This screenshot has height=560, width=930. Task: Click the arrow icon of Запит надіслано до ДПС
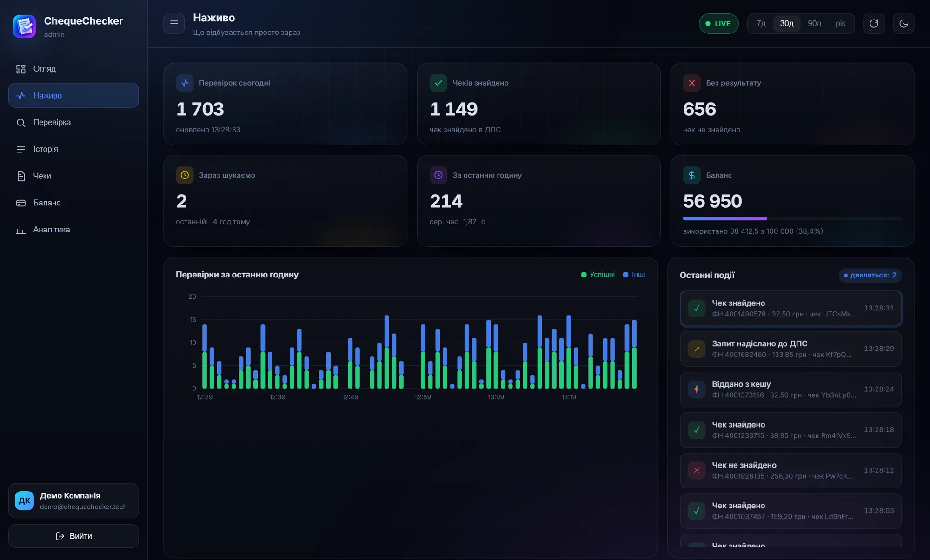pos(697,349)
